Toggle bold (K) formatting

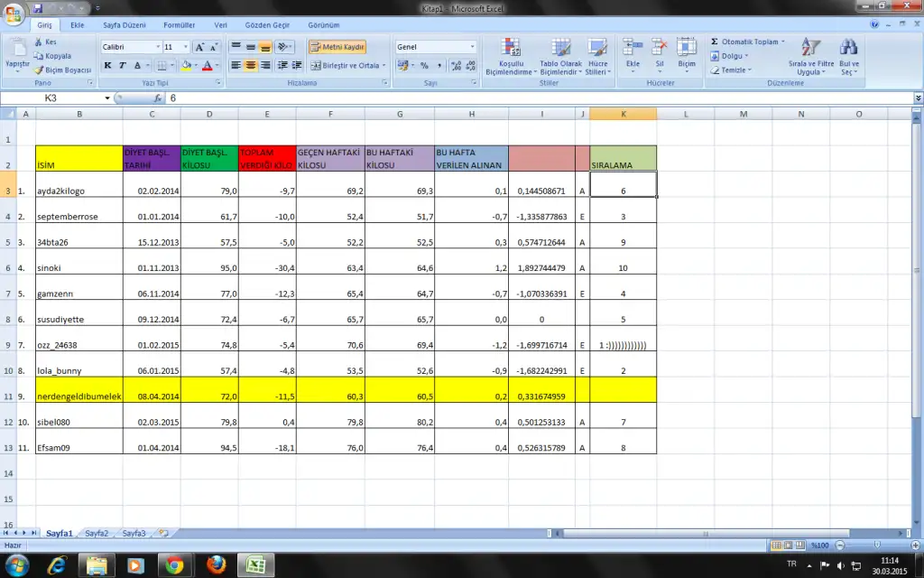(107, 66)
